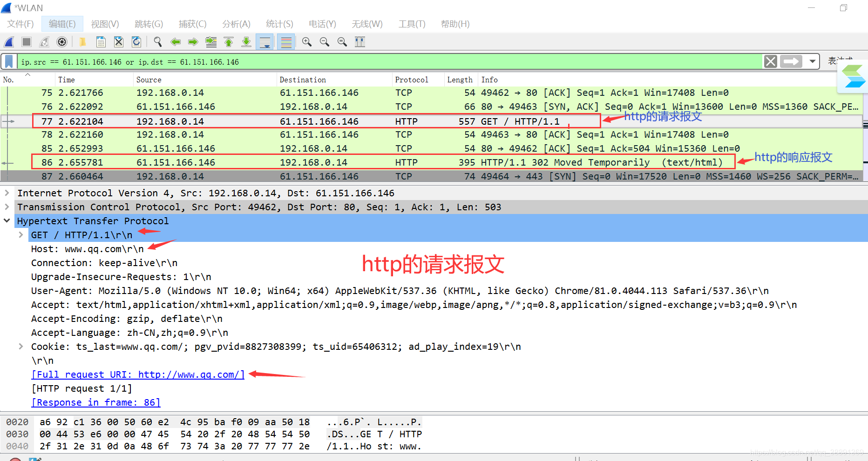Sort packets by Time column header
Image resolution: width=868 pixels, height=461 pixels.
(x=94, y=80)
